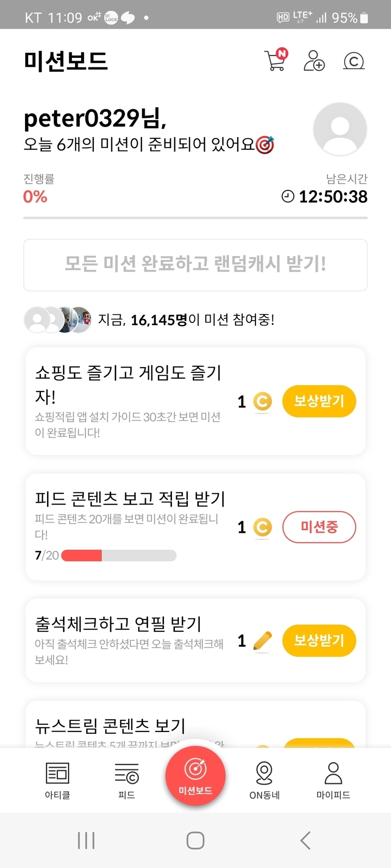Tap the pencil icon on attendance mission
Image resolution: width=391 pixels, height=868 pixels.
(262, 641)
